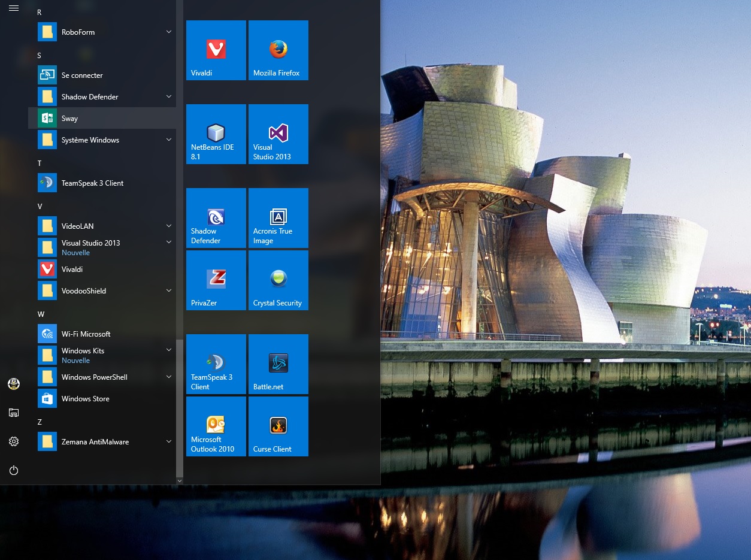The width and height of the screenshot is (751, 560).
Task: Open the NetBeans IDE 8.1 tile
Action: point(216,134)
